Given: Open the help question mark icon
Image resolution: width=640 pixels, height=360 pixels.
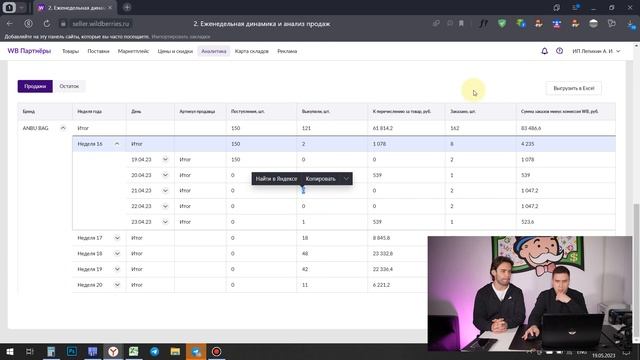Looking at the screenshot, I should pyautogui.click(x=559, y=51).
